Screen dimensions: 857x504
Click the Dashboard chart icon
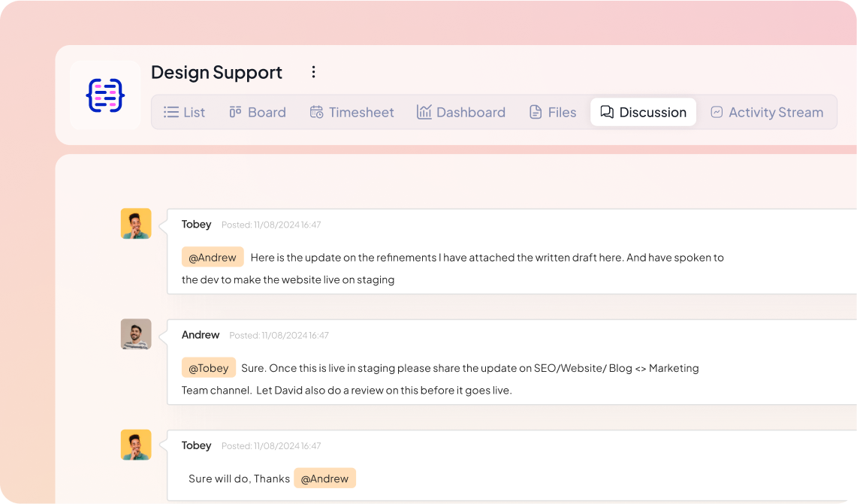[x=424, y=111]
